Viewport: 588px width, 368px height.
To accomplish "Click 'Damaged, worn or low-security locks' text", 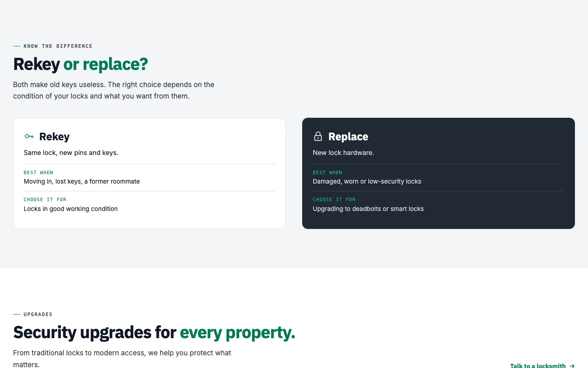I will point(367,182).
